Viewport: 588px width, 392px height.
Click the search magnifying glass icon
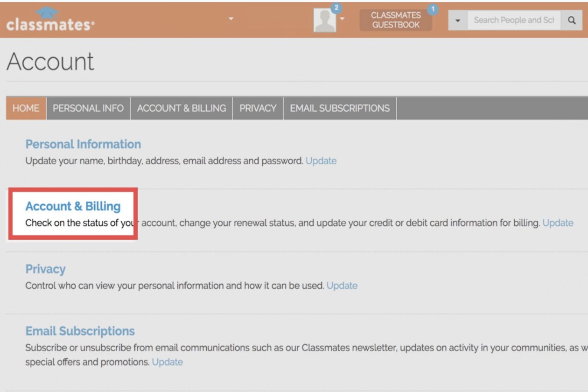pyautogui.click(x=572, y=20)
